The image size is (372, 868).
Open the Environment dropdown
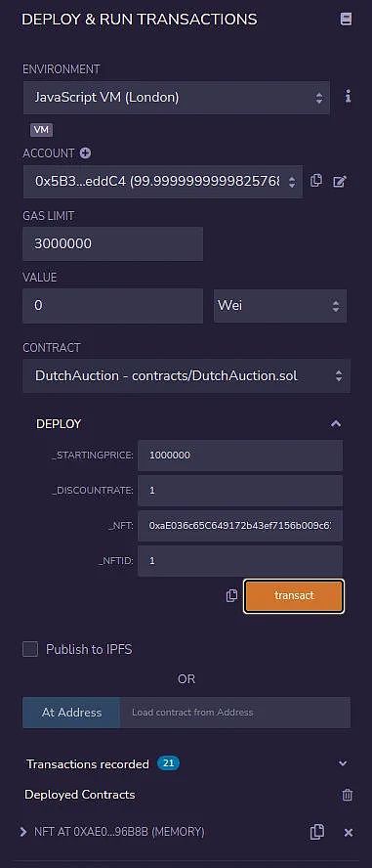click(x=177, y=98)
